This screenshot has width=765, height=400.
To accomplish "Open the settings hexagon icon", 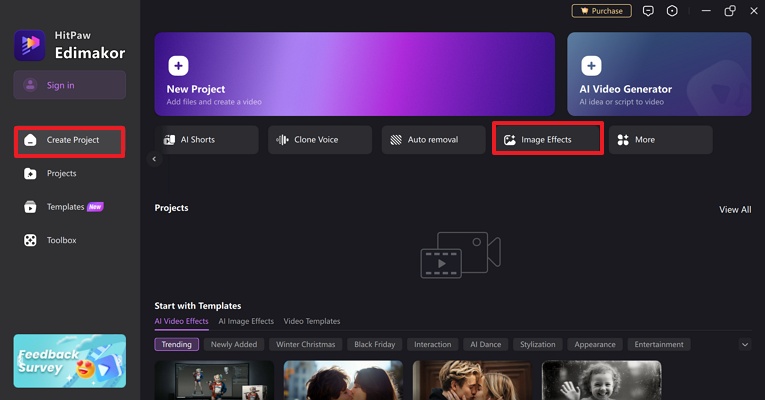I will point(672,11).
